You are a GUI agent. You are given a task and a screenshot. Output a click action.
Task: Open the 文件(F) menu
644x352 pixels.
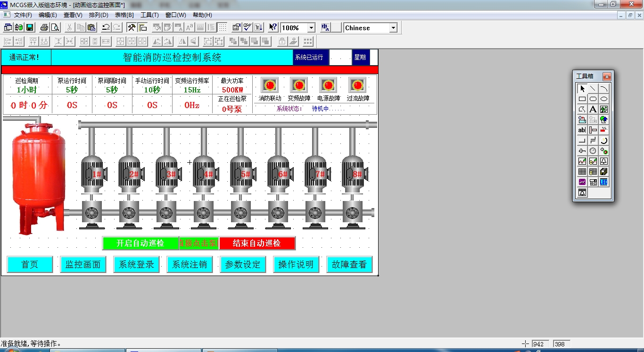(23, 15)
